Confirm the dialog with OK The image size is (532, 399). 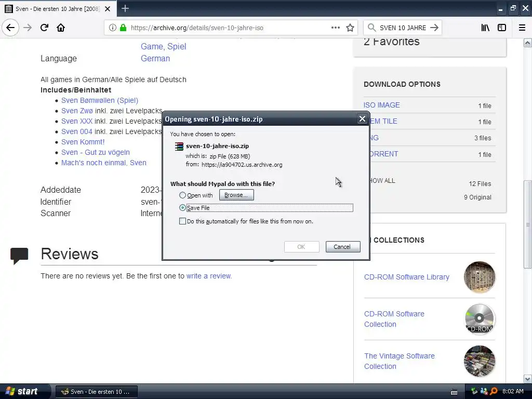[x=301, y=247]
